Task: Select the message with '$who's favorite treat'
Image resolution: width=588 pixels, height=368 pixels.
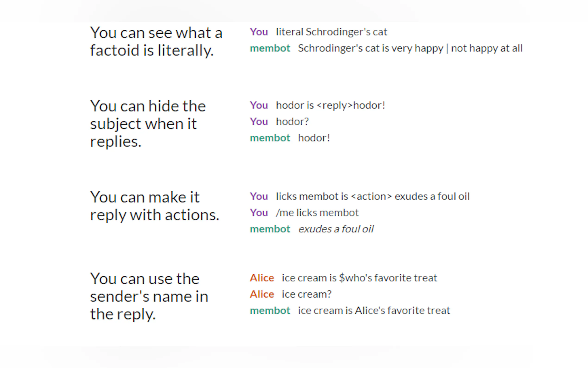Action: (359, 278)
